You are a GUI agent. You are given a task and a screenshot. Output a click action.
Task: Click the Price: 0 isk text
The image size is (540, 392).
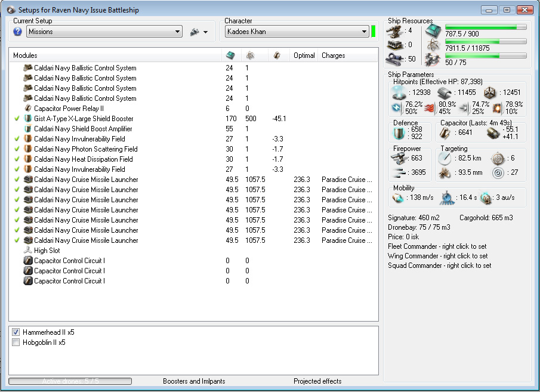click(x=403, y=237)
